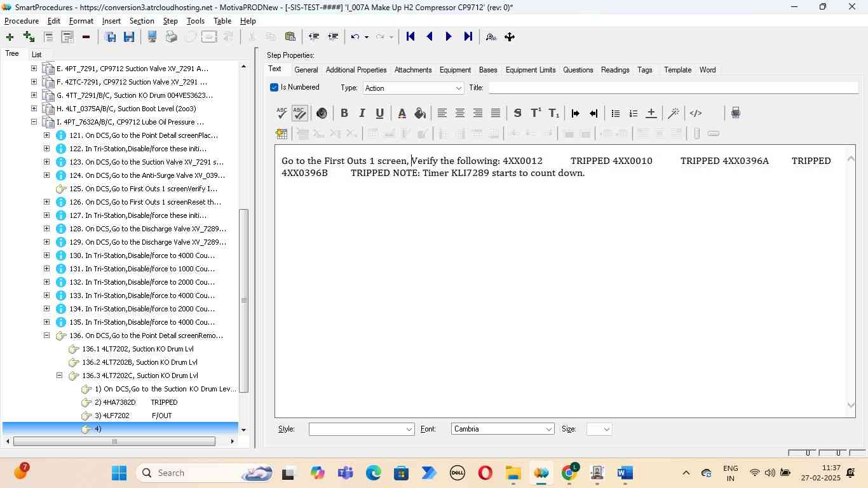Toggle italic formatting
This screenshot has height=488, width=868.
pyautogui.click(x=362, y=113)
